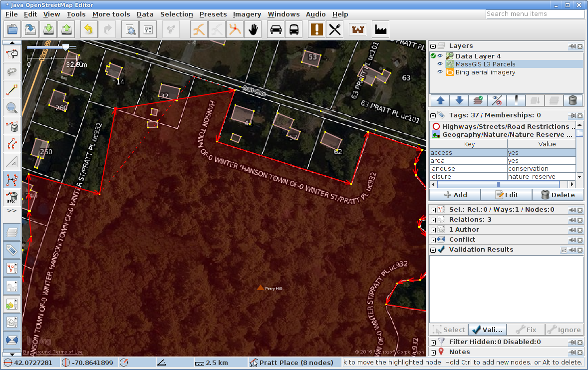
Task: Toggle visibility of Data Layer 4
Action: 440,56
